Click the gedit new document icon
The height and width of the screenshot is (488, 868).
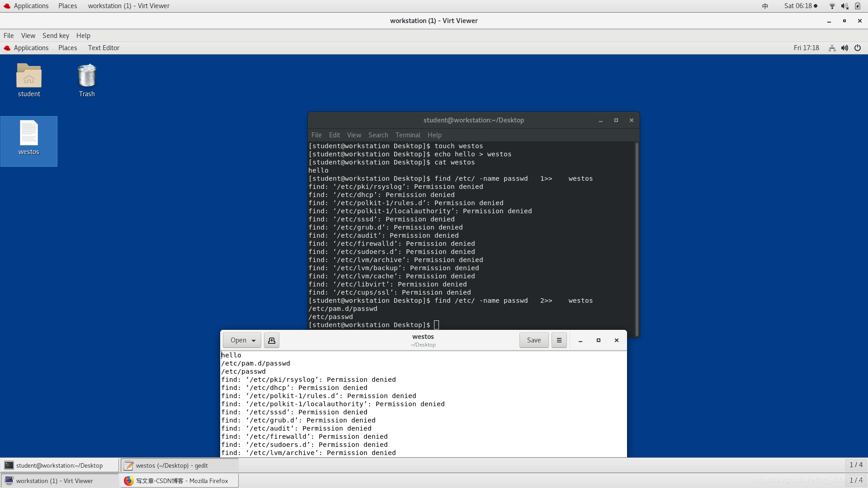(x=272, y=340)
